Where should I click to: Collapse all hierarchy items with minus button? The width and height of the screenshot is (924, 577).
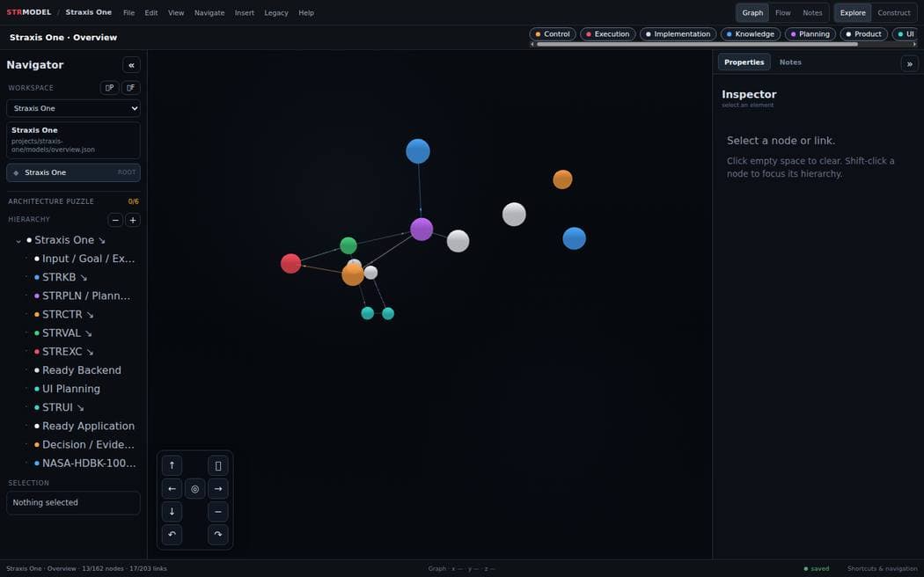click(x=115, y=220)
